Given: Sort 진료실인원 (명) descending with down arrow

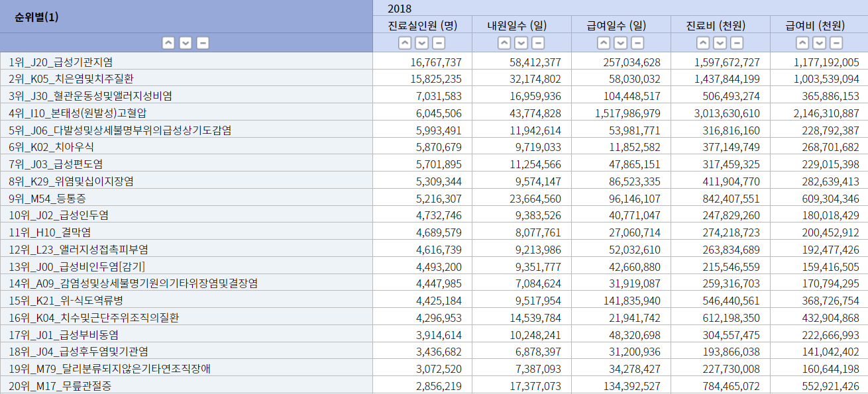Looking at the screenshot, I should [x=422, y=43].
